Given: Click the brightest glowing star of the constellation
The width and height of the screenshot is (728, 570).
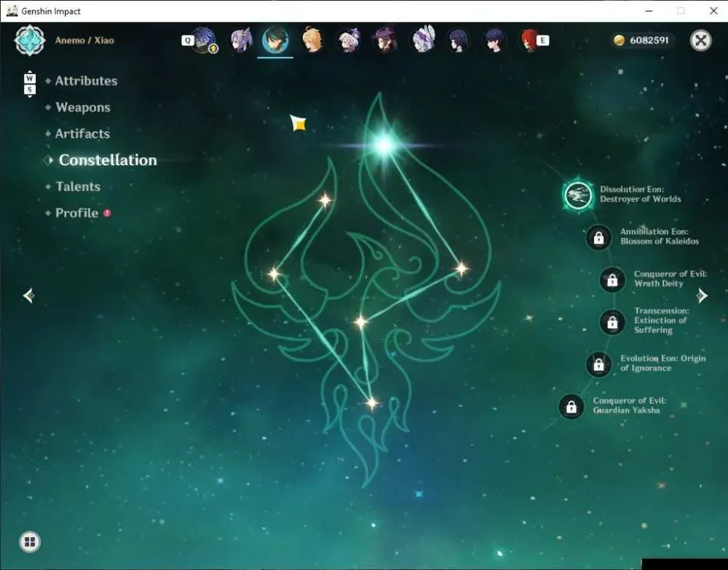Looking at the screenshot, I should (x=384, y=146).
